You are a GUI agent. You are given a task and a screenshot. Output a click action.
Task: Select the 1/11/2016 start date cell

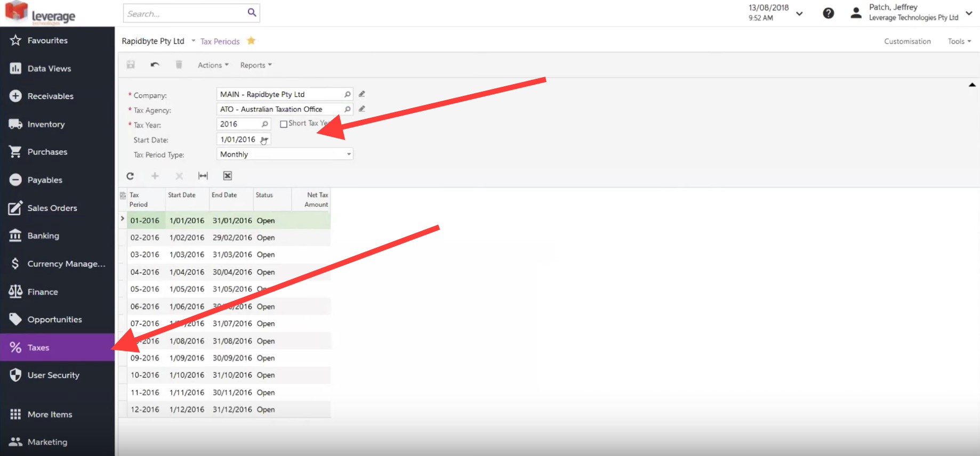pyautogui.click(x=187, y=393)
